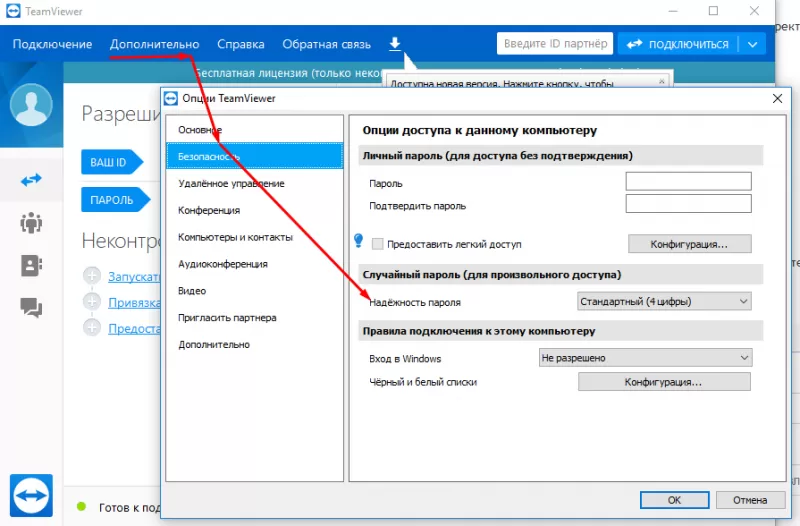Open the Вход в Windows dropdown
Image resolution: width=800 pixels, height=526 pixels.
click(645, 358)
